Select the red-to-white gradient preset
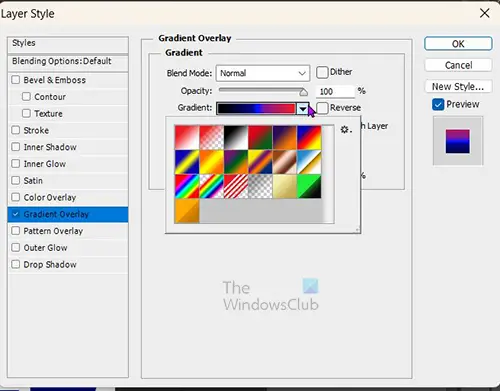This screenshot has height=391, width=500. point(187,137)
